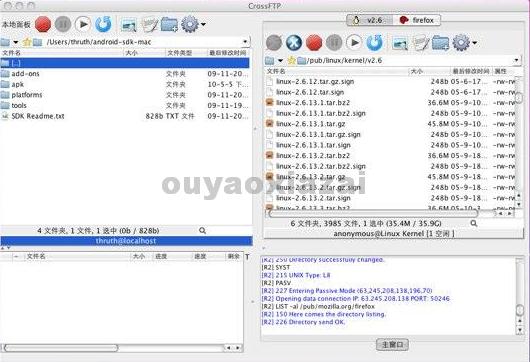Select linux-2.6.12.tar.sign in remote list

(390, 92)
